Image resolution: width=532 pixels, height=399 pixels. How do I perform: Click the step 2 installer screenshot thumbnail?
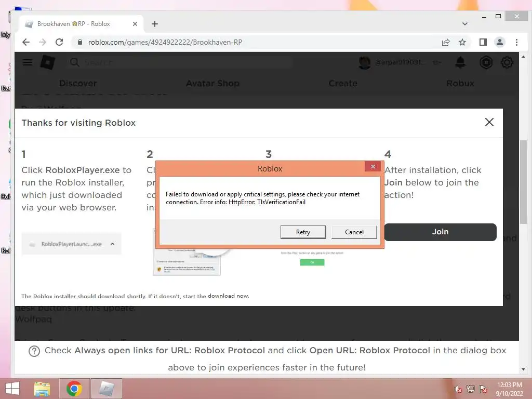pos(187,261)
